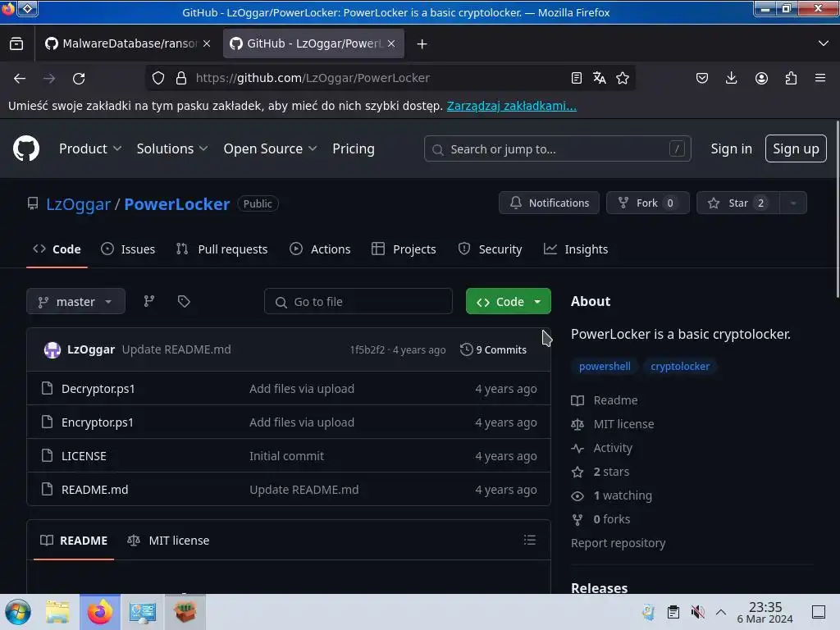Open the README outline list icon

pos(530,540)
